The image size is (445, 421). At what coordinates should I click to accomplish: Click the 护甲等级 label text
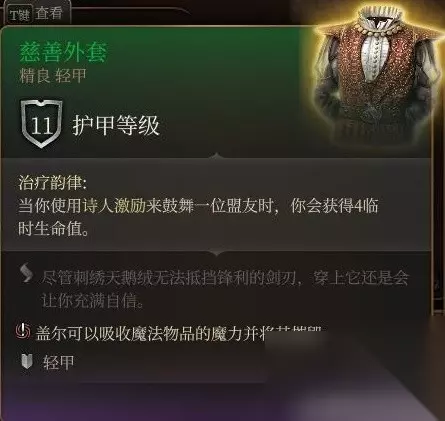tap(116, 126)
